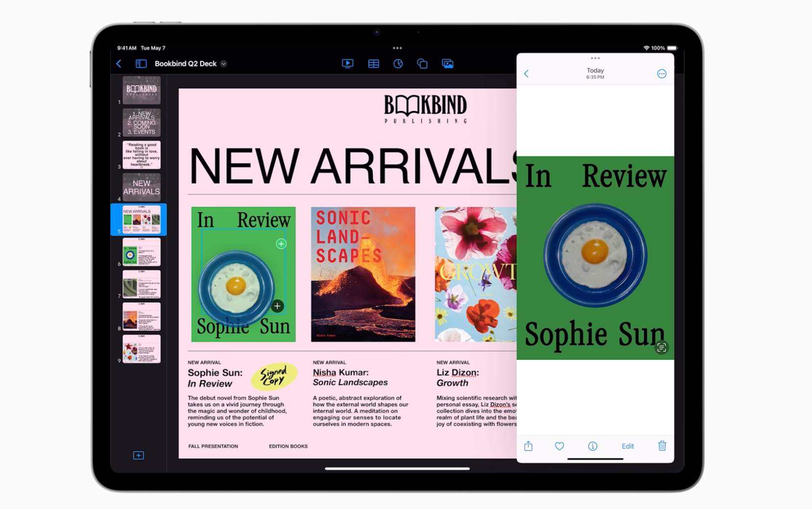
Task: Open the shapes insert menu
Action: click(x=422, y=64)
